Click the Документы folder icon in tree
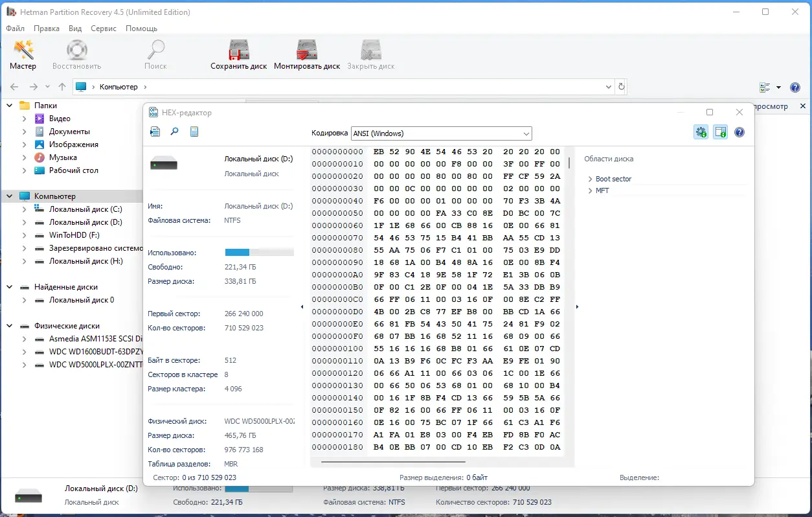 pos(39,132)
